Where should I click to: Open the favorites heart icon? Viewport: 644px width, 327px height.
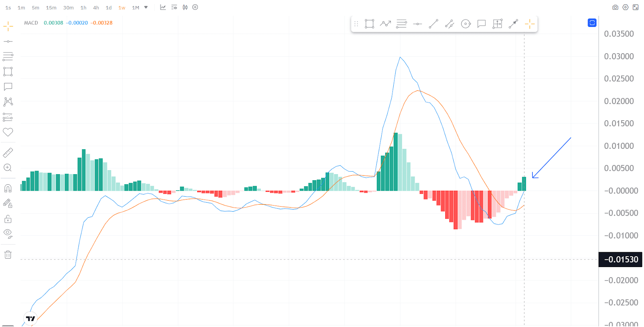8,132
